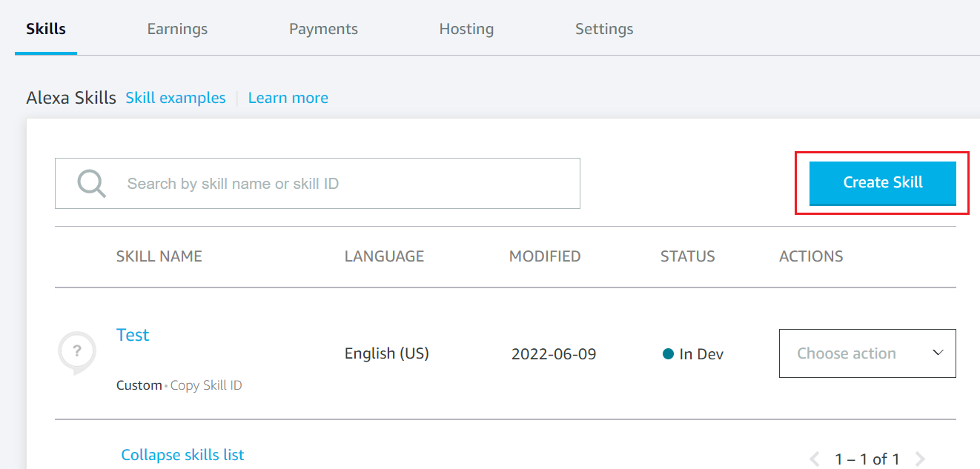Select the English (US) language cell
Image resolution: width=980 pixels, height=469 pixels.
387,353
